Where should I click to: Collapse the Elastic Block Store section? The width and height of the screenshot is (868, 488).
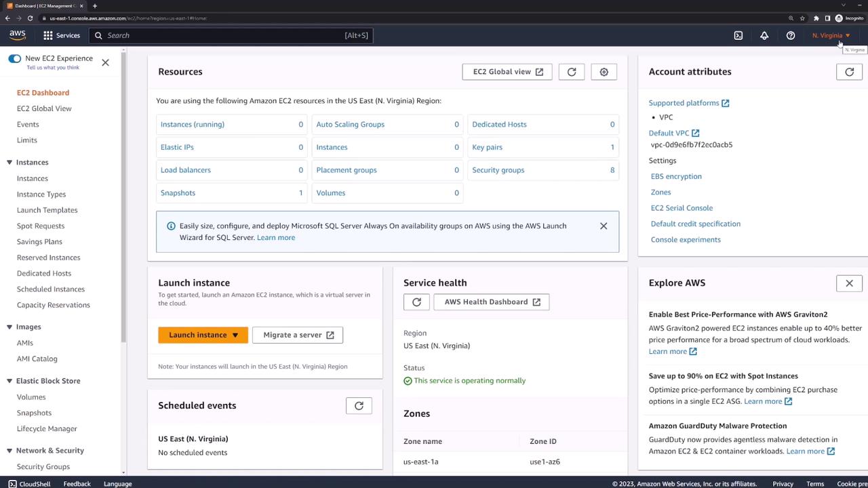(9, 381)
